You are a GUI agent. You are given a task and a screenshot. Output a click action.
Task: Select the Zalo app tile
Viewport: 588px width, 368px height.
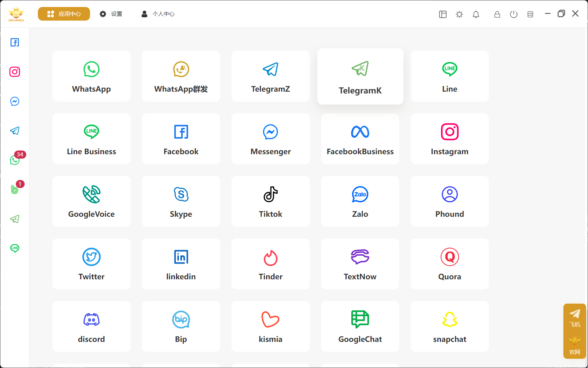tap(360, 201)
